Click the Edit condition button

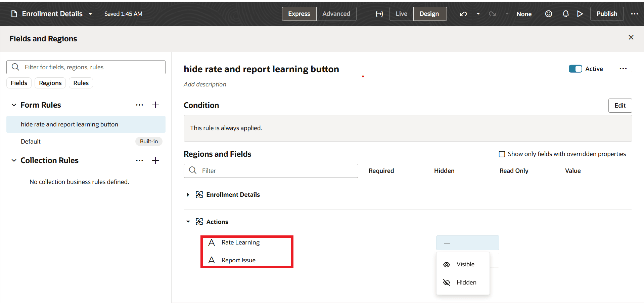point(620,106)
